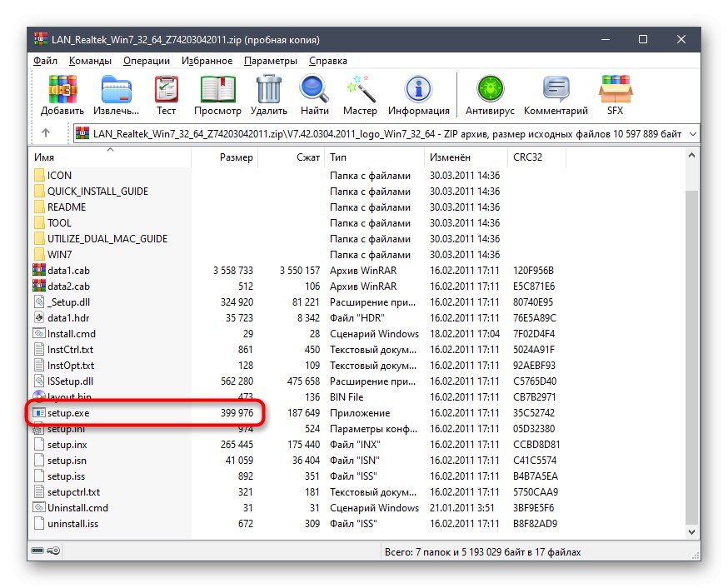Click date 18.02.2011 17:04
This screenshot has height=588, width=728.
pyautogui.click(x=464, y=334)
